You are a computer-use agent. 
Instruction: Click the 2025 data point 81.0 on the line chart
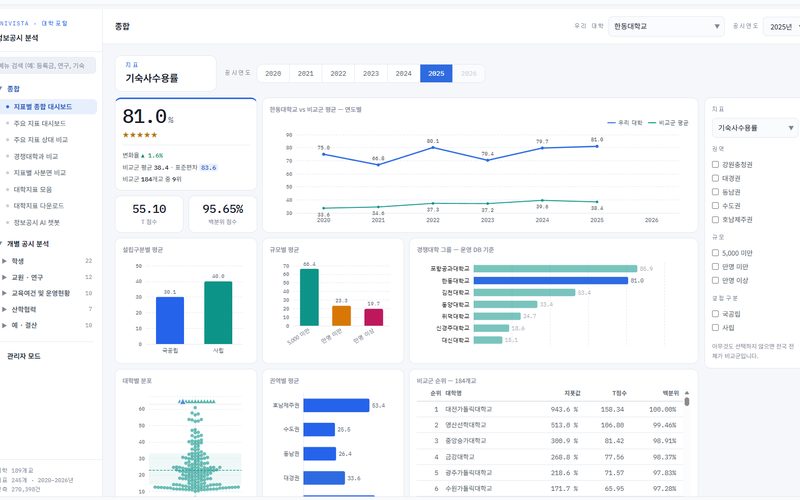coord(597,146)
